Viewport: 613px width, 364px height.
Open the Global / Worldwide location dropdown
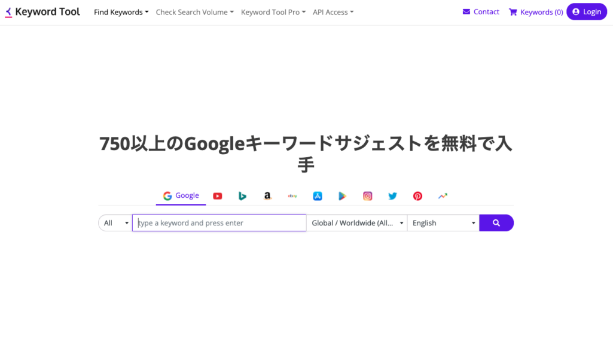(x=357, y=222)
